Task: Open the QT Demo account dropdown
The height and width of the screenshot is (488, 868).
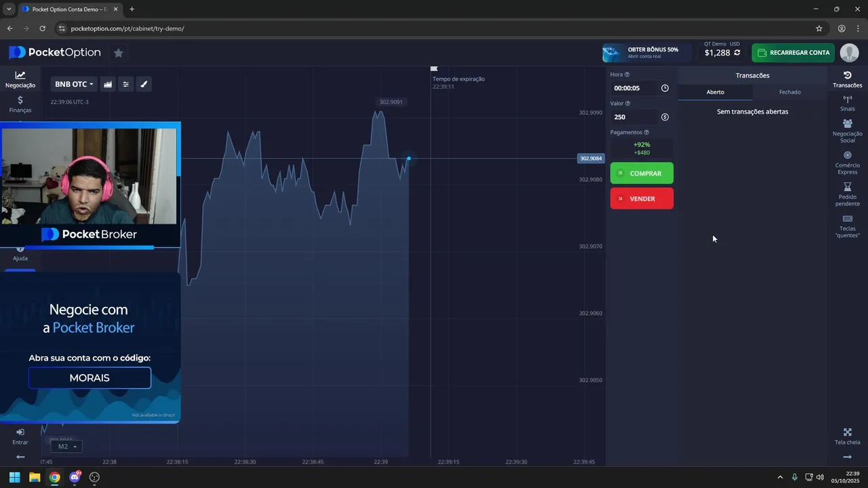Action: 722,49
